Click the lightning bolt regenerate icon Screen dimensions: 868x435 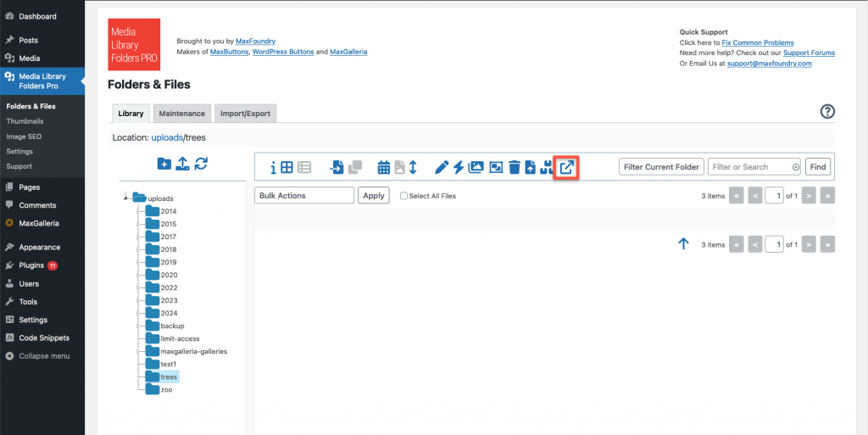(459, 167)
